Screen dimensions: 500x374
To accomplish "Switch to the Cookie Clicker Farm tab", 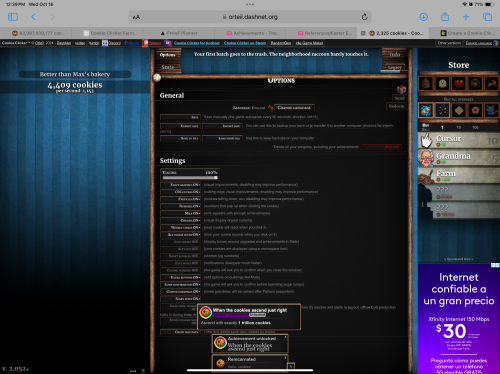I will point(110,33).
